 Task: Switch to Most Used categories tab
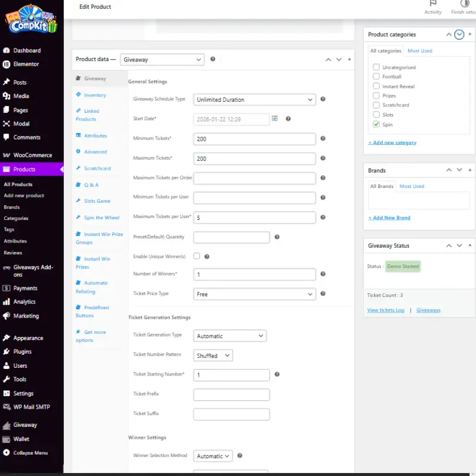pos(419,51)
